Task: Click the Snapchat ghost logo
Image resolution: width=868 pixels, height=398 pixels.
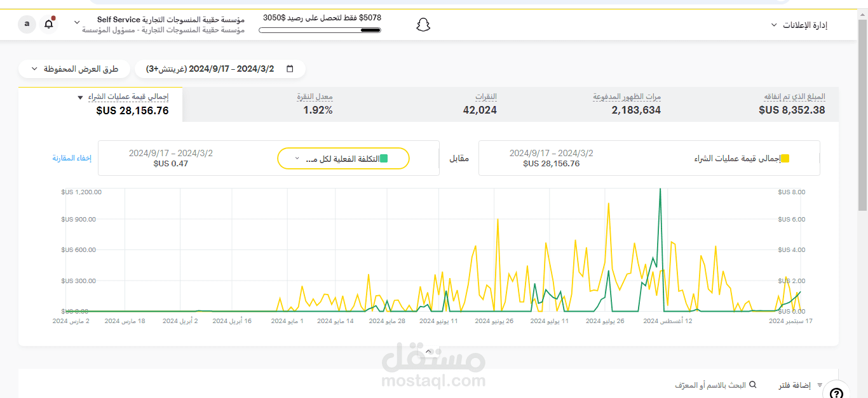Action: coord(423,25)
